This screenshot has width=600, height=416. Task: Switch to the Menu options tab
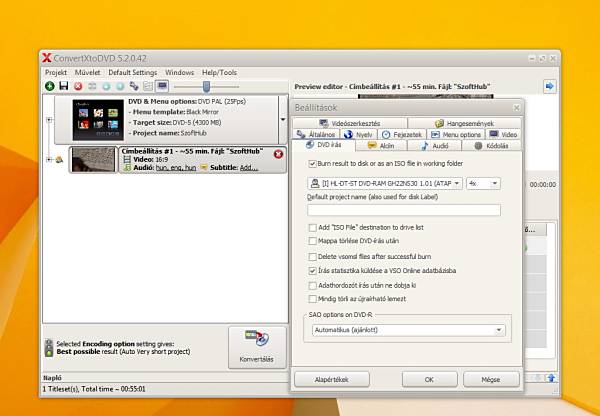(x=456, y=134)
